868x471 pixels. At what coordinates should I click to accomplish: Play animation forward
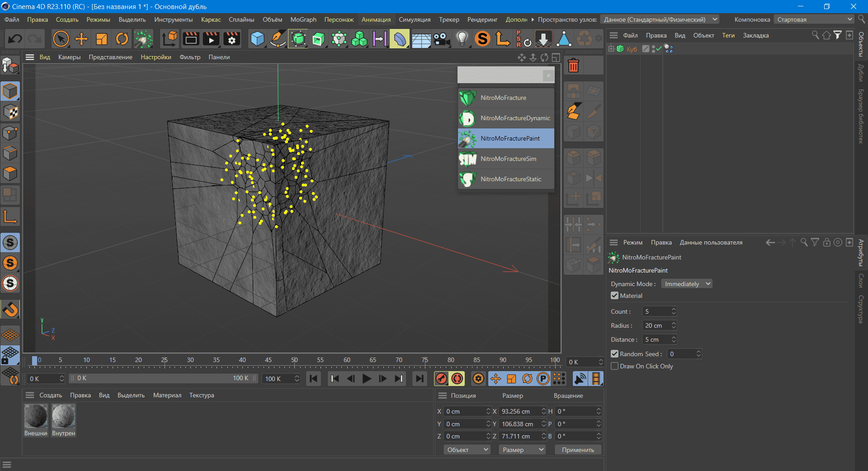(x=367, y=379)
